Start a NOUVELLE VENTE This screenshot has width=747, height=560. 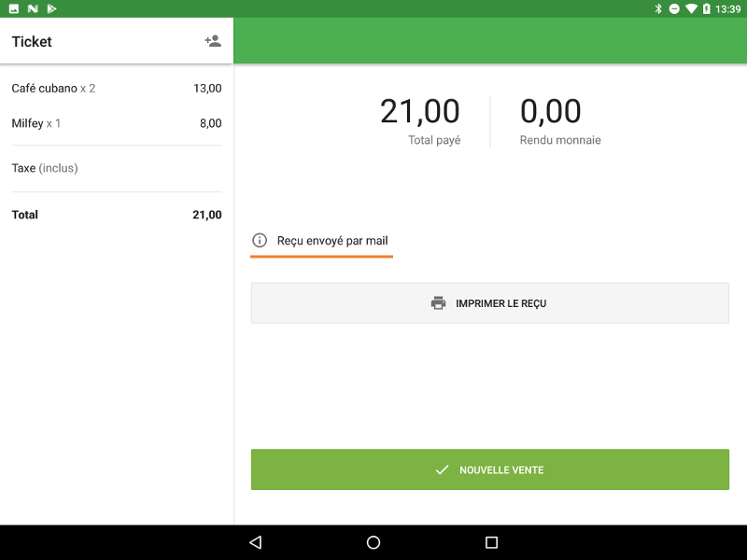489,469
